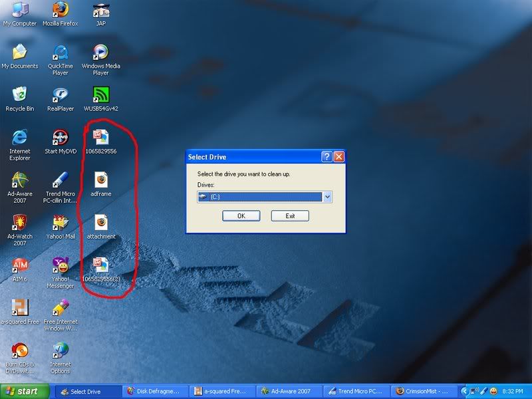
Task: Select the My Computer desktop icon
Action: 20,14
